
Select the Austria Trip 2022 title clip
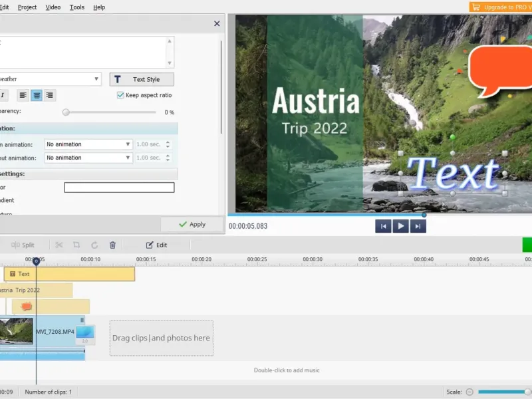[36, 290]
